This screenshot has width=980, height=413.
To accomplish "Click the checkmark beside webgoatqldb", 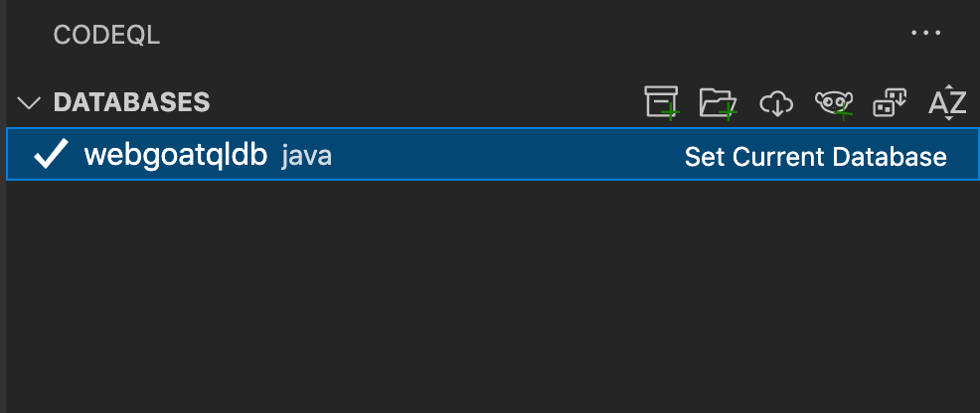I will (51, 155).
